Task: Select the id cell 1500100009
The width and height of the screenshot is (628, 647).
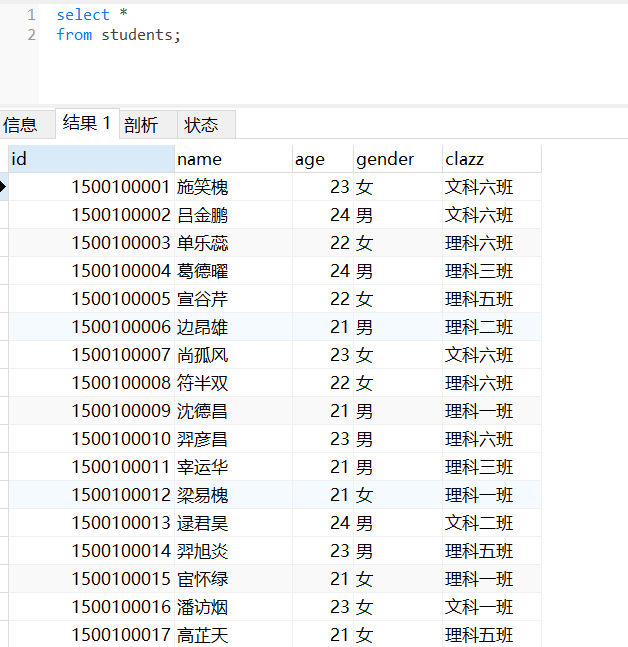Action: pos(91,411)
